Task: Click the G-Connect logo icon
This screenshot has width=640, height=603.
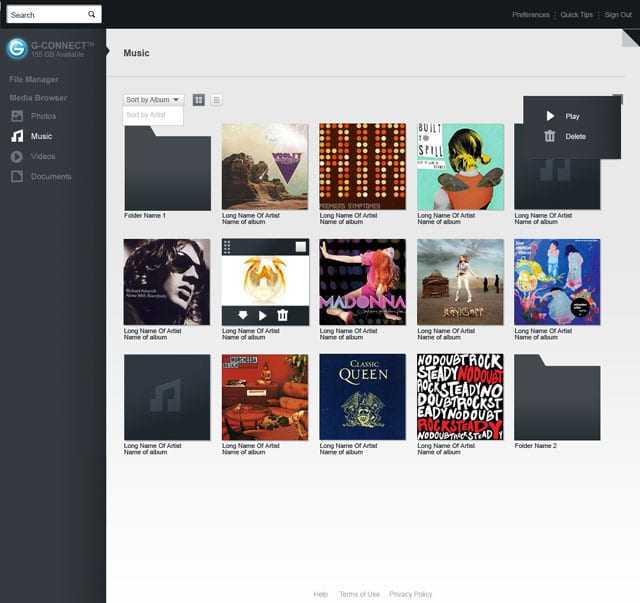Action: (x=16, y=49)
